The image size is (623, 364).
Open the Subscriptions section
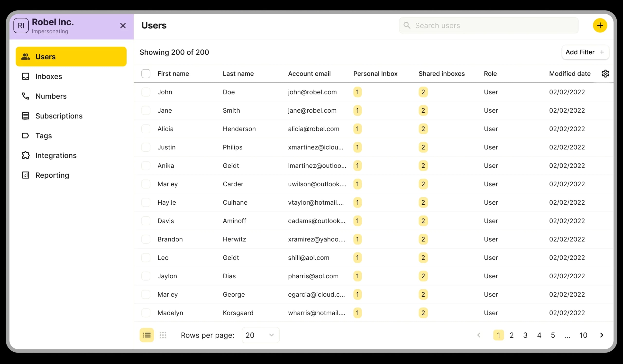coord(71,116)
